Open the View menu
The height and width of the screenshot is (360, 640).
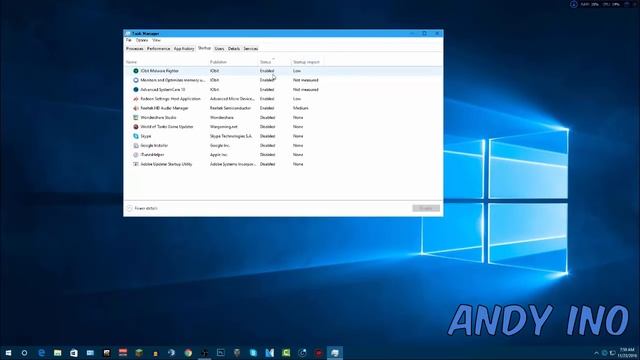click(156, 40)
